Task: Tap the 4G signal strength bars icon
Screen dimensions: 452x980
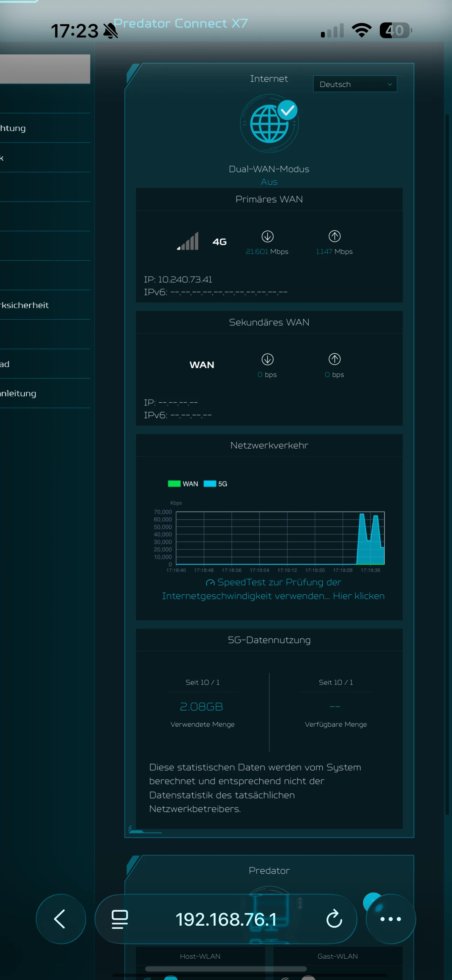Action: (188, 241)
